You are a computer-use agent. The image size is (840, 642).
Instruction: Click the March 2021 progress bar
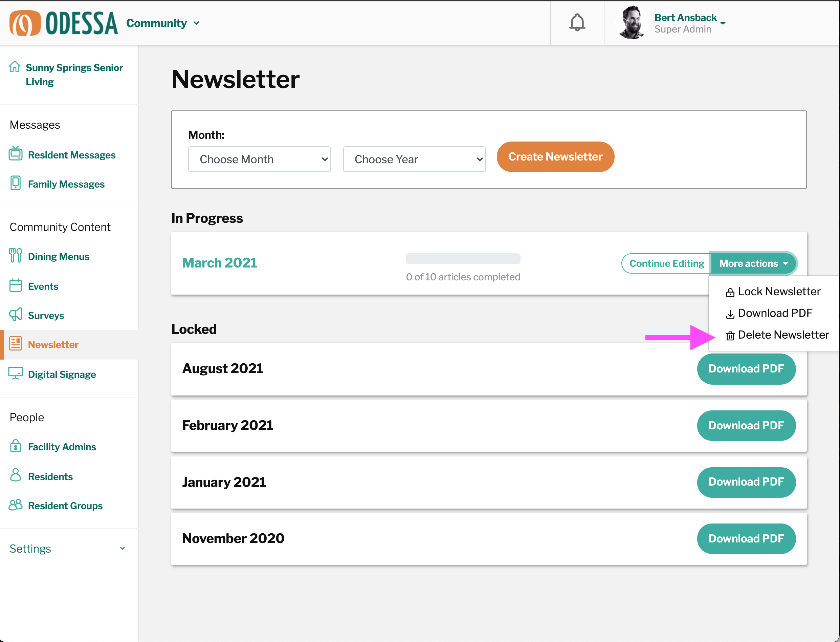click(x=463, y=259)
